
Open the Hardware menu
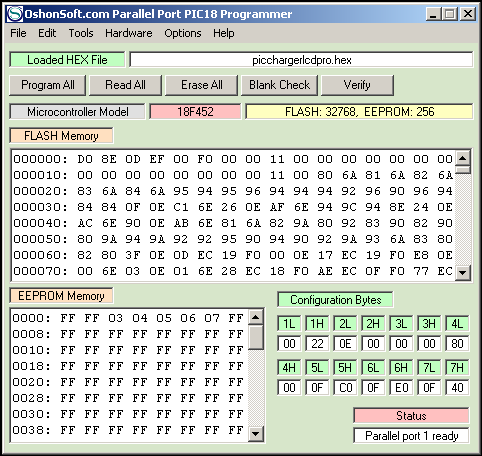[x=129, y=33]
